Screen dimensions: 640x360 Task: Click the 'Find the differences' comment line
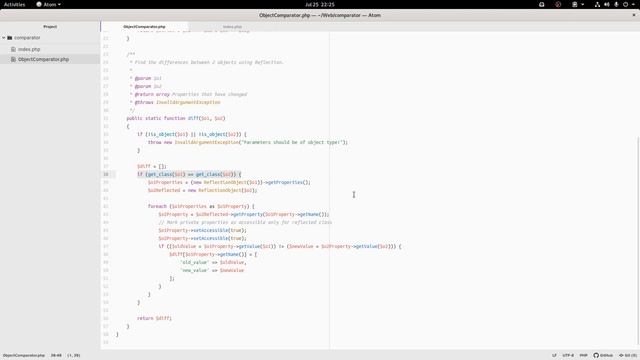(206, 62)
